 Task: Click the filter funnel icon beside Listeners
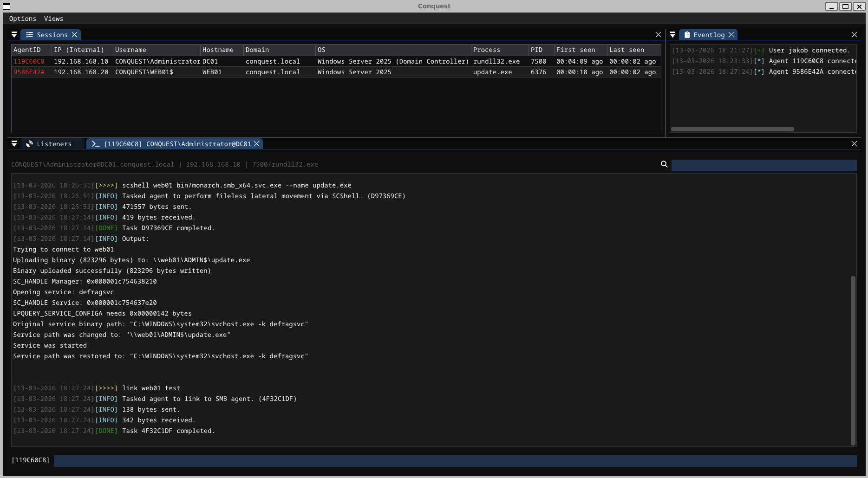[14, 144]
